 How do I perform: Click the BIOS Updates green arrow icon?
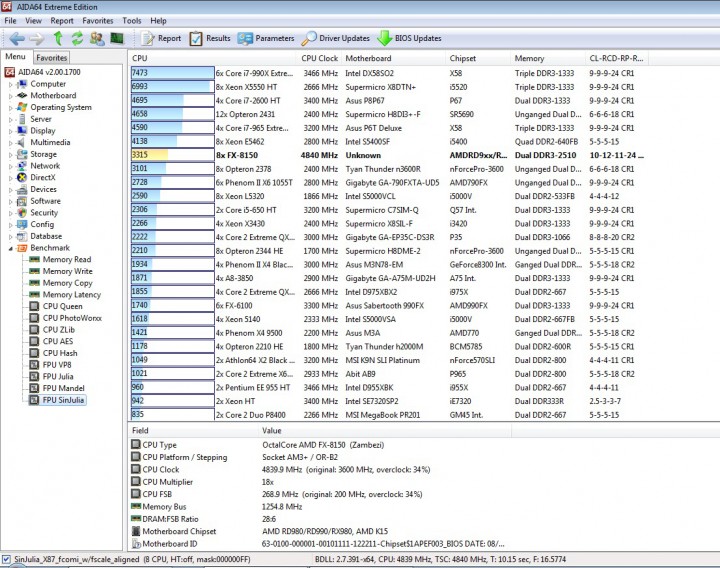(x=384, y=39)
